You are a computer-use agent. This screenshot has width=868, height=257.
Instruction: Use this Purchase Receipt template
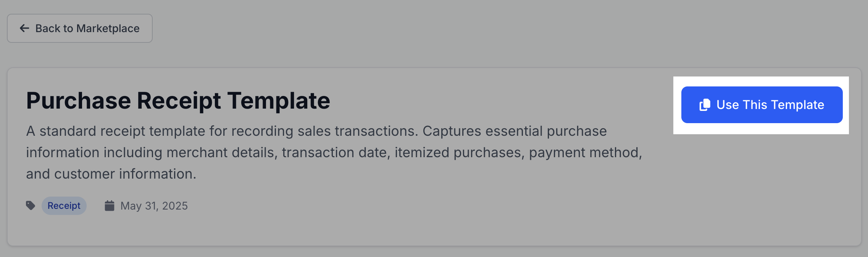pyautogui.click(x=762, y=105)
